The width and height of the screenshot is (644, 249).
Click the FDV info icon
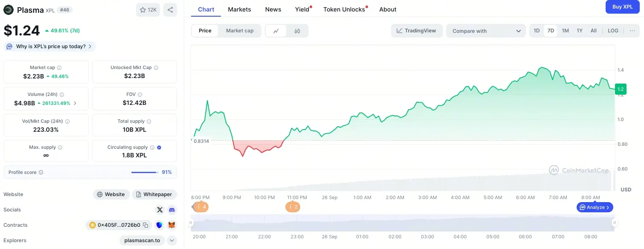pos(140,95)
